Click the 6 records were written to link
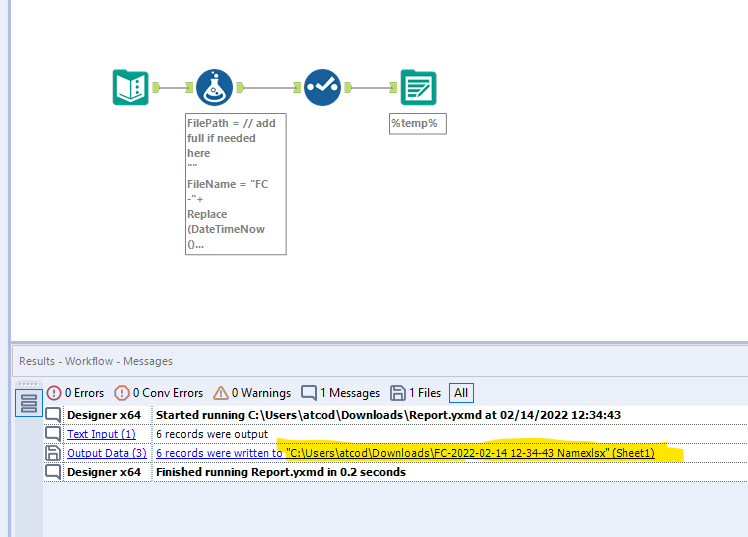The height and width of the screenshot is (537, 748). [219, 453]
